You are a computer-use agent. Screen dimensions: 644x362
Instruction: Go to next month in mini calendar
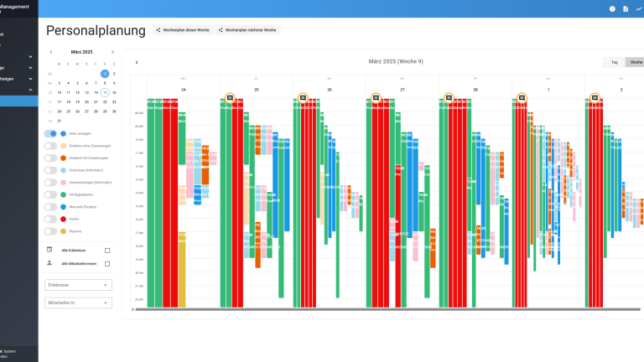[113, 52]
